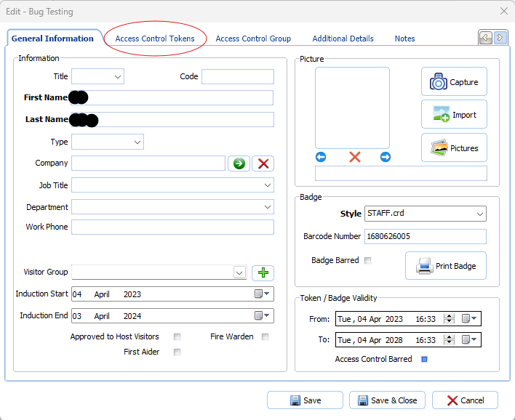
Task: Select the General Information tab
Action: pyautogui.click(x=52, y=39)
